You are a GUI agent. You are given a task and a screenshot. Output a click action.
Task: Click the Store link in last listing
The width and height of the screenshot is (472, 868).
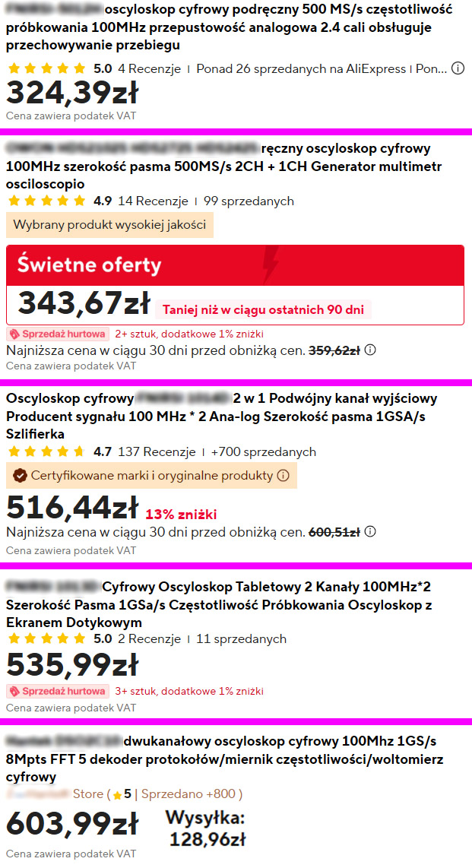(x=87, y=794)
